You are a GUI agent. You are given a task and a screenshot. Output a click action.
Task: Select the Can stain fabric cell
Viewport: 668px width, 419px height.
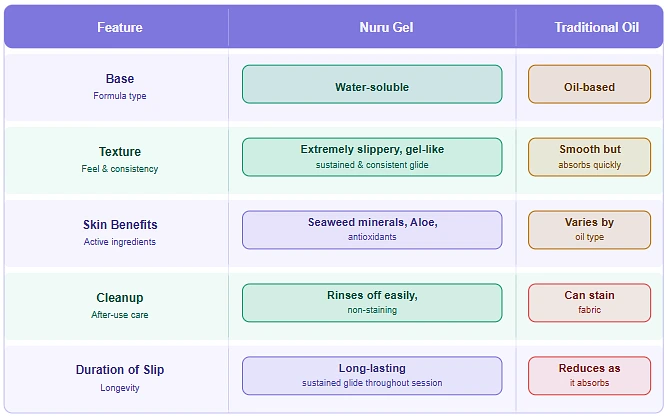coord(589,303)
